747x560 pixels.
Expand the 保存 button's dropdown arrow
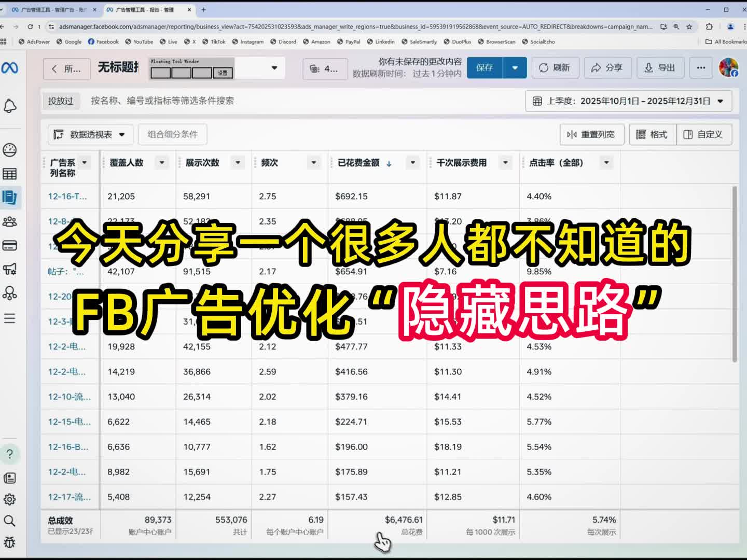click(514, 67)
